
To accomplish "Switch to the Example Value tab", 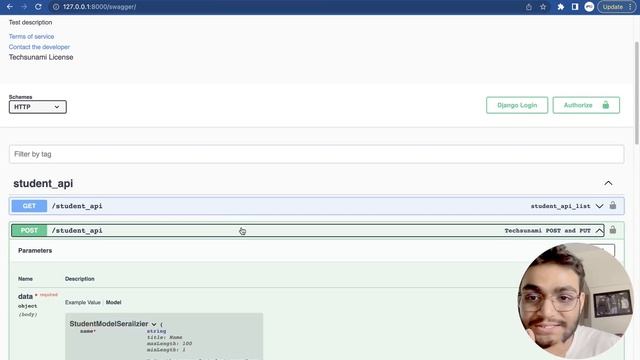I will pos(82,302).
